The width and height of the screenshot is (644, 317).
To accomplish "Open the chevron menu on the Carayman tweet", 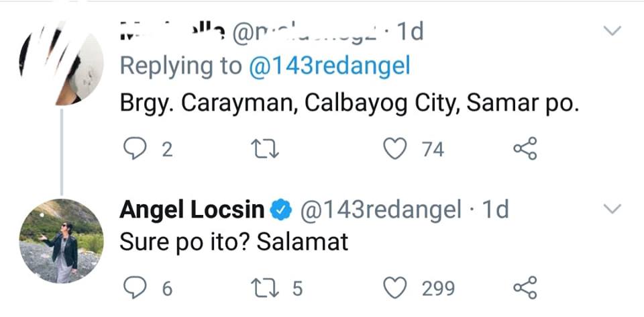I will pos(613,31).
